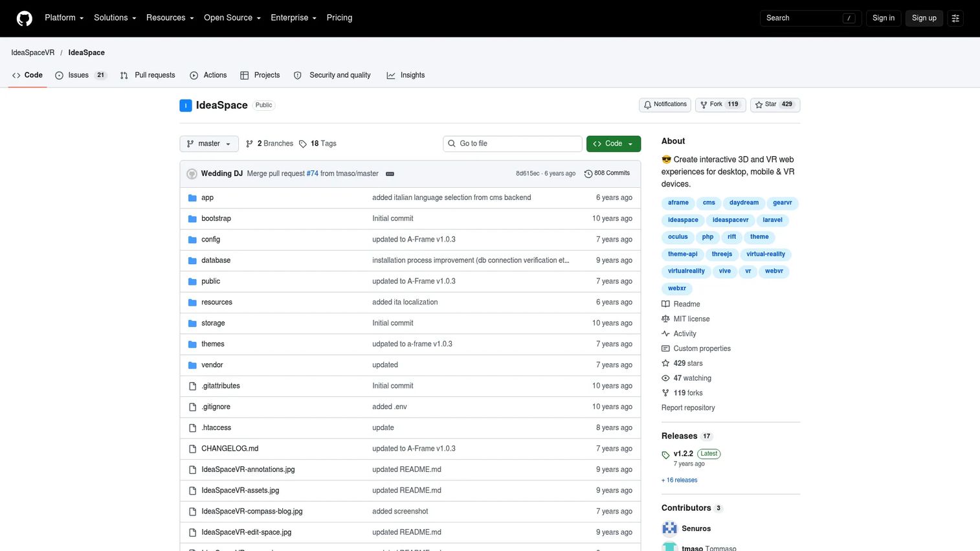The width and height of the screenshot is (980, 551).
Task: Expand the green Code dropdown button
Action: 614,144
